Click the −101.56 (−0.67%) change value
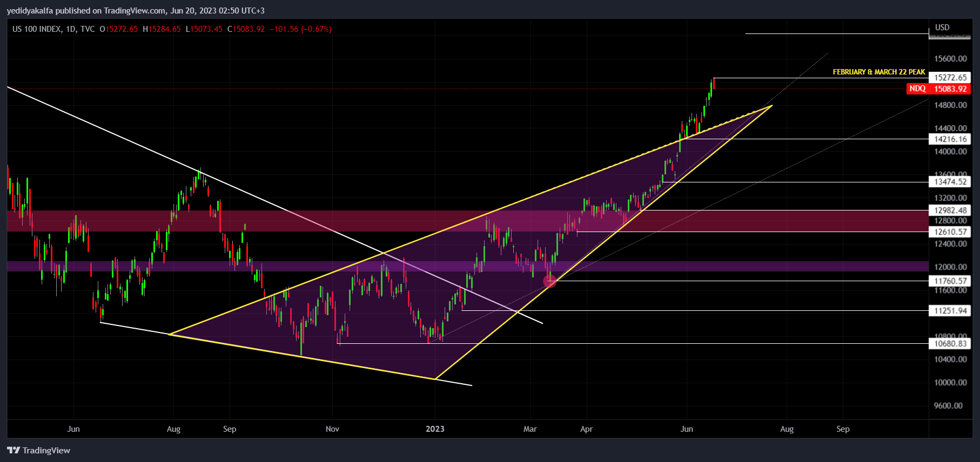The width and height of the screenshot is (980, 462). pos(301,29)
